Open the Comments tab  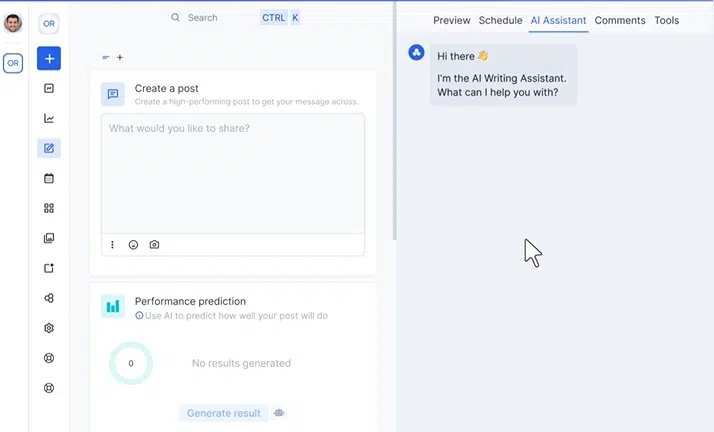(620, 20)
